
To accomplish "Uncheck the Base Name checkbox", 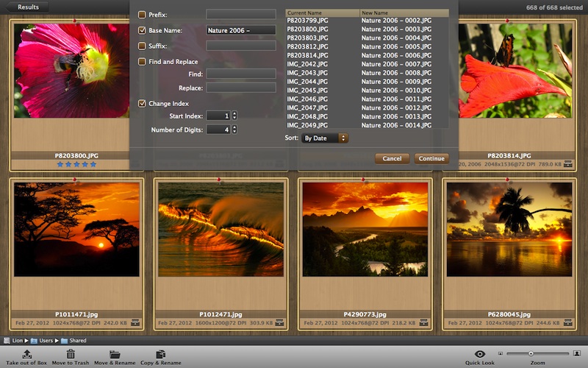I will coord(142,30).
